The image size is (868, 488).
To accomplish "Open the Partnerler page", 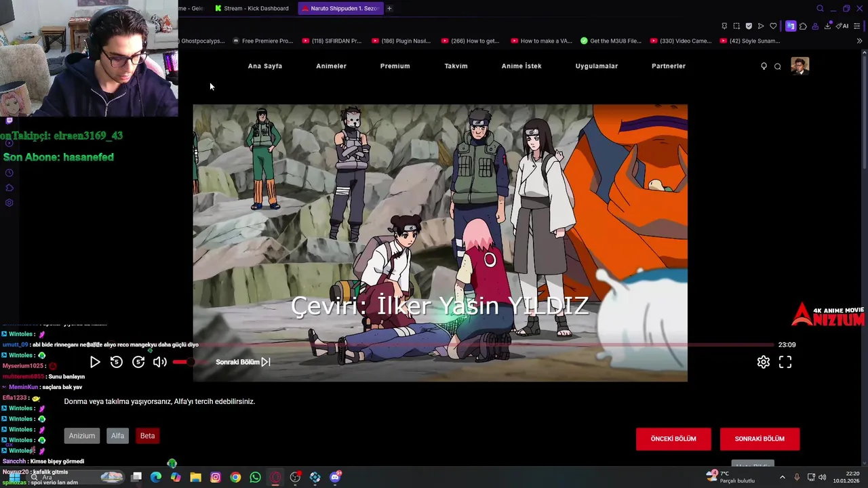I will tap(669, 66).
